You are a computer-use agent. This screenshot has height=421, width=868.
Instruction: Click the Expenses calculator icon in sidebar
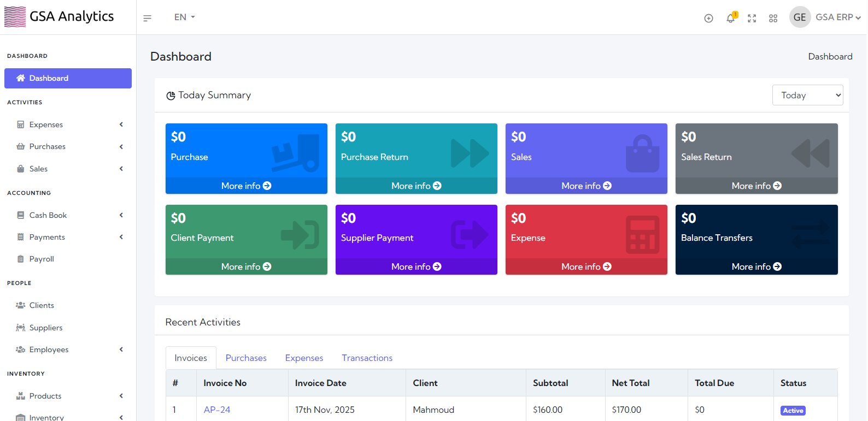(21, 124)
